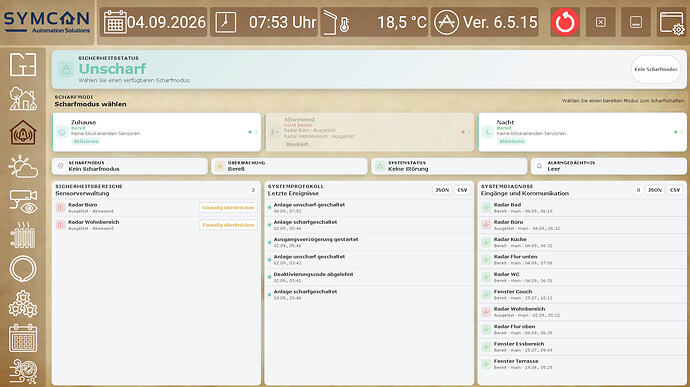690x387 pixels.
Task: Click the Symcon logo
Action: pyautogui.click(x=47, y=22)
